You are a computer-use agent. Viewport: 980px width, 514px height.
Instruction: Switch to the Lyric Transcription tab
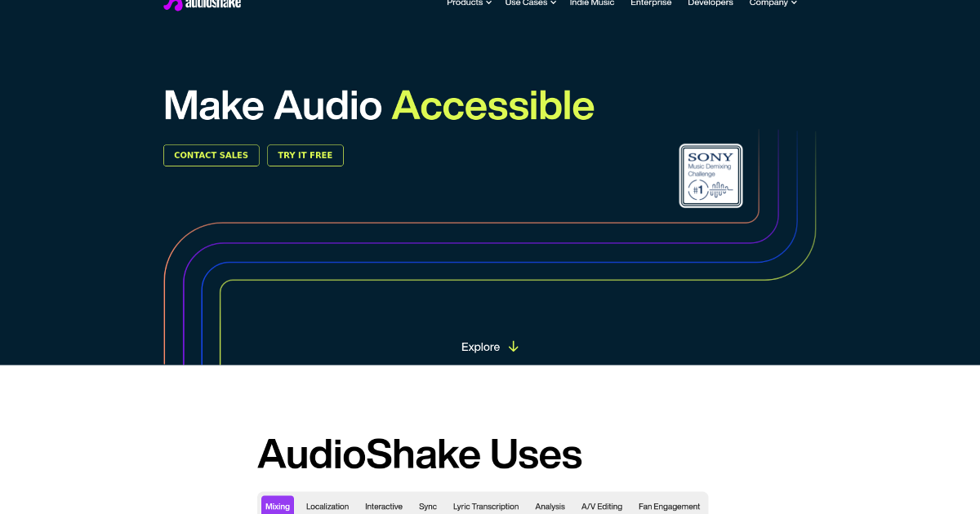click(x=486, y=506)
